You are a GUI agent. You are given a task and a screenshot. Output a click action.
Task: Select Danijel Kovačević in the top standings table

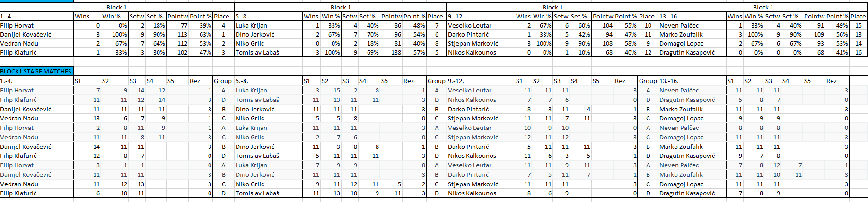26,34
